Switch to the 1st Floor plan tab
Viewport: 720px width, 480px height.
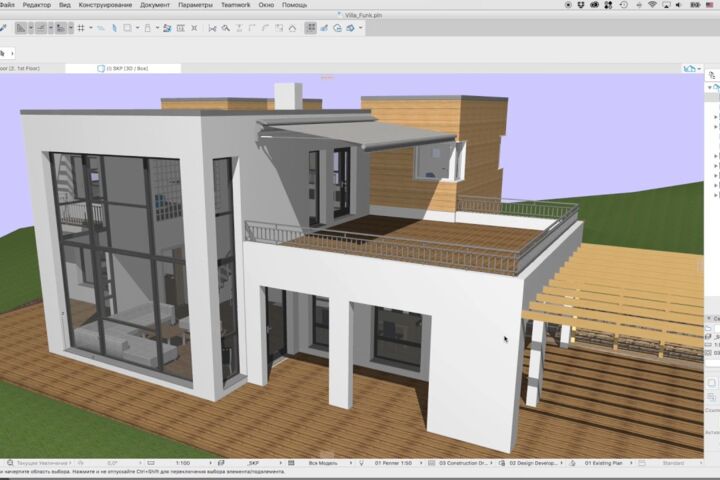tap(32, 68)
